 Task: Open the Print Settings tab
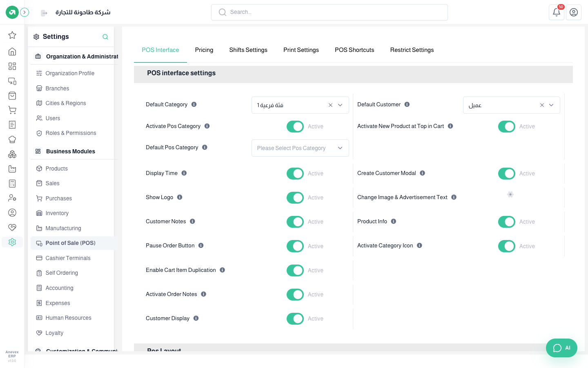(x=301, y=50)
